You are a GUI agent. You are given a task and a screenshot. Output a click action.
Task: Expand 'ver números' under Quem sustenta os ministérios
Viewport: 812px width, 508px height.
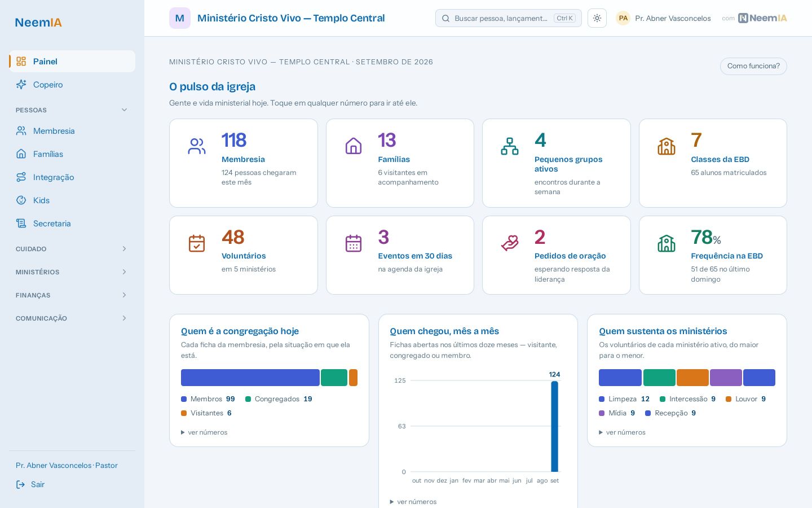[x=623, y=432]
